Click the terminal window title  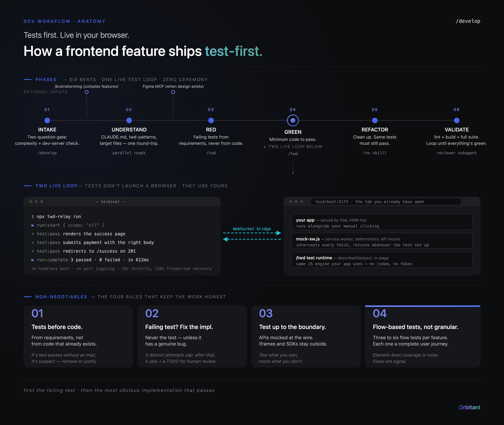[x=110, y=202]
